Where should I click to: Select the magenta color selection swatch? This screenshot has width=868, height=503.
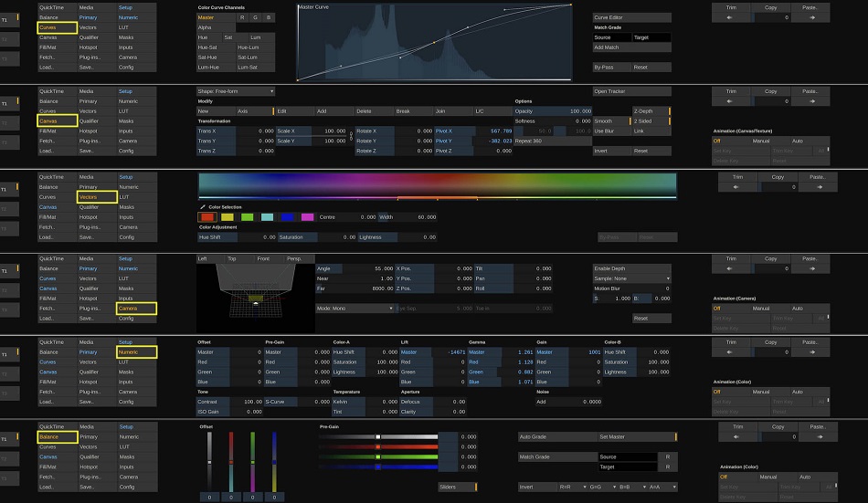coord(307,217)
